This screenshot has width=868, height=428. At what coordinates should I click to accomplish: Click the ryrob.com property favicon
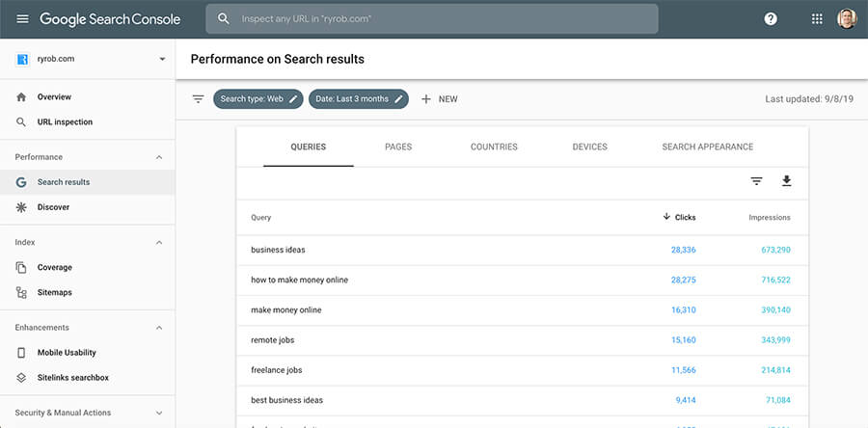pos(22,59)
